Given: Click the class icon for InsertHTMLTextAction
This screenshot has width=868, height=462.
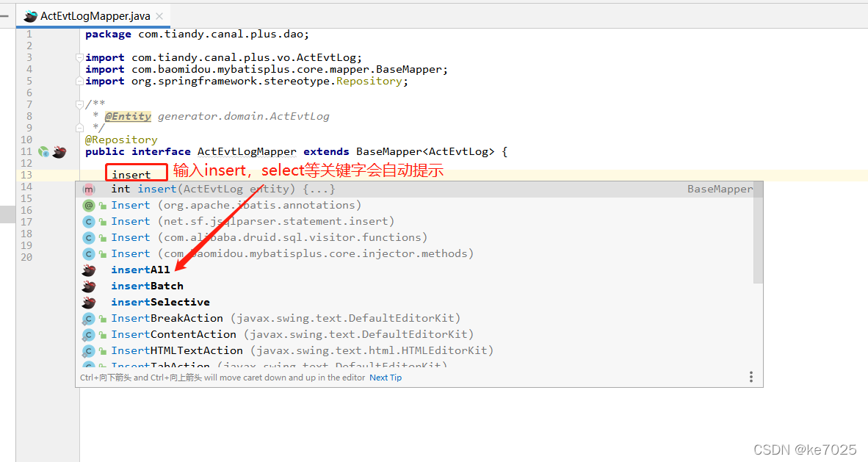Looking at the screenshot, I should click(x=89, y=350).
